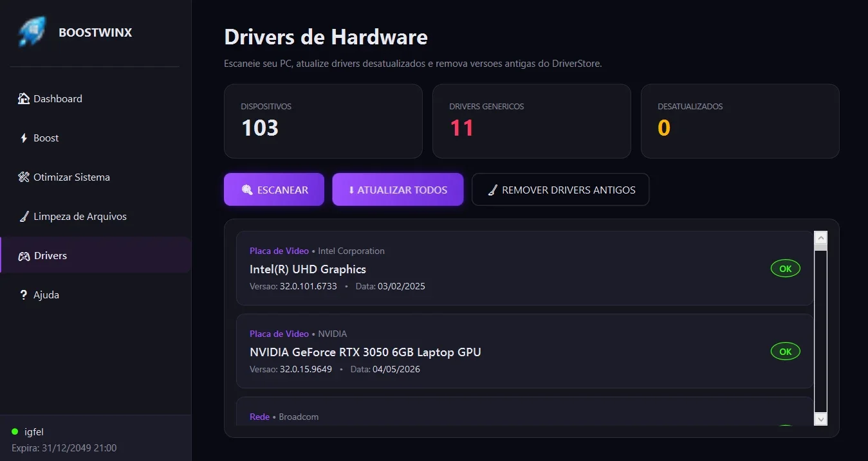Click the Boost lightning bolt icon
The height and width of the screenshot is (461, 868).
24,138
